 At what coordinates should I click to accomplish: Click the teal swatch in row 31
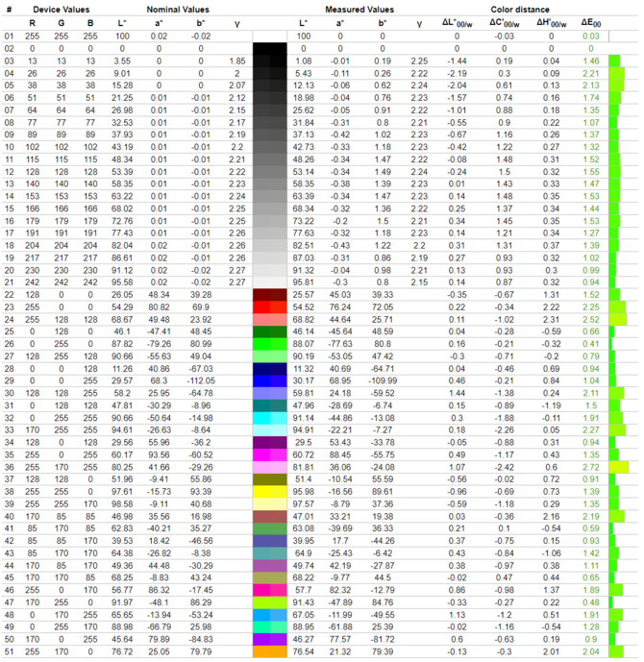tap(270, 405)
